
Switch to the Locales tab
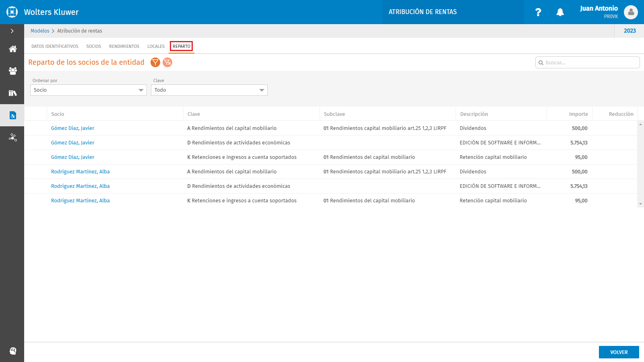coord(156,46)
